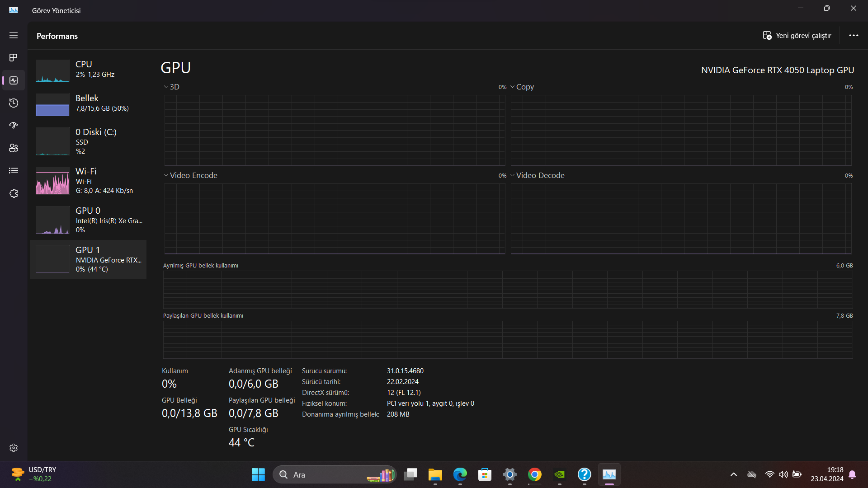This screenshot has width=868, height=488.
Task: Select GPU 0 Intel Iris Xe item
Action: 88,220
